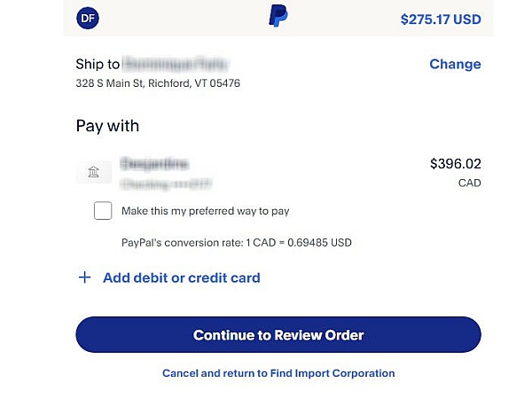Open the $275.17 USD order total

point(441,20)
